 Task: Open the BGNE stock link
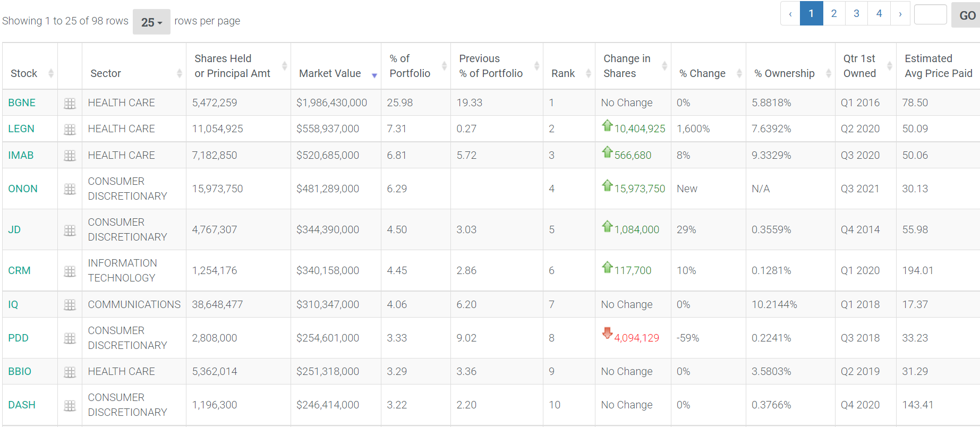point(22,103)
